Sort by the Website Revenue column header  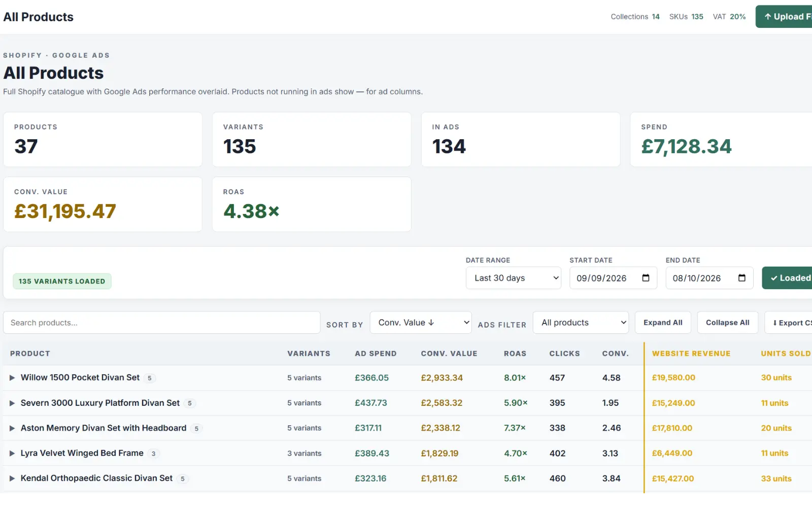[691, 354]
